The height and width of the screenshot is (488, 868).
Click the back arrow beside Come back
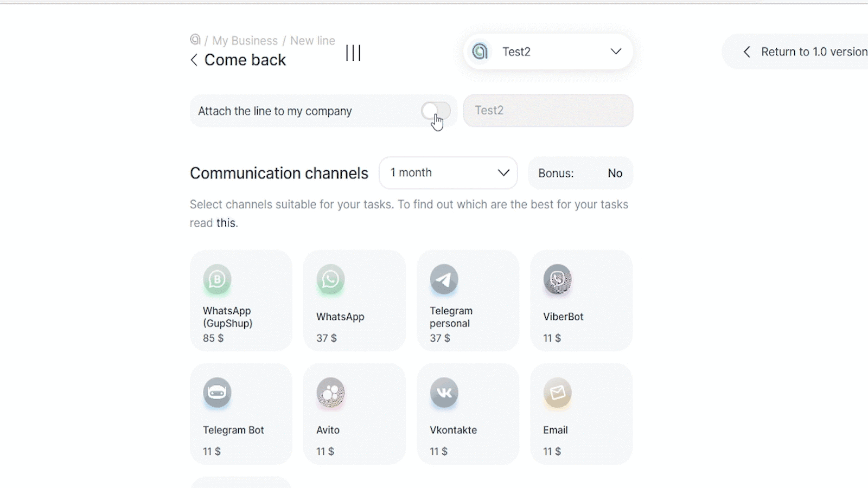point(194,60)
